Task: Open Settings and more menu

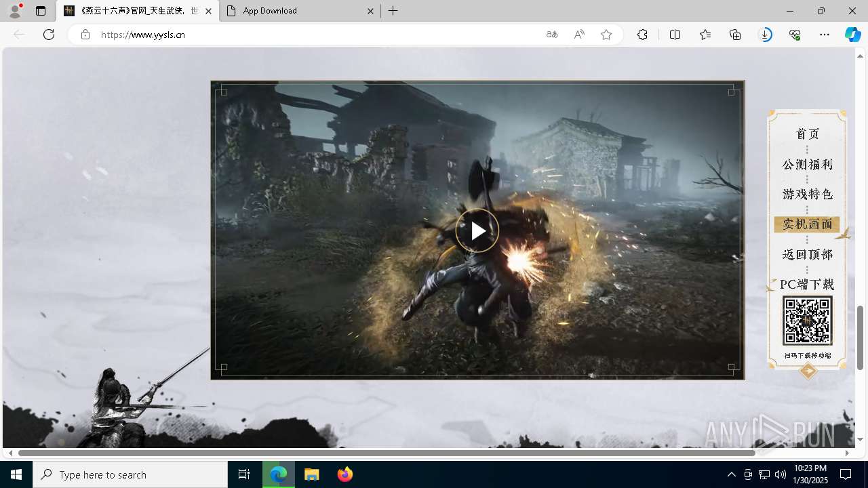Action: (825, 35)
